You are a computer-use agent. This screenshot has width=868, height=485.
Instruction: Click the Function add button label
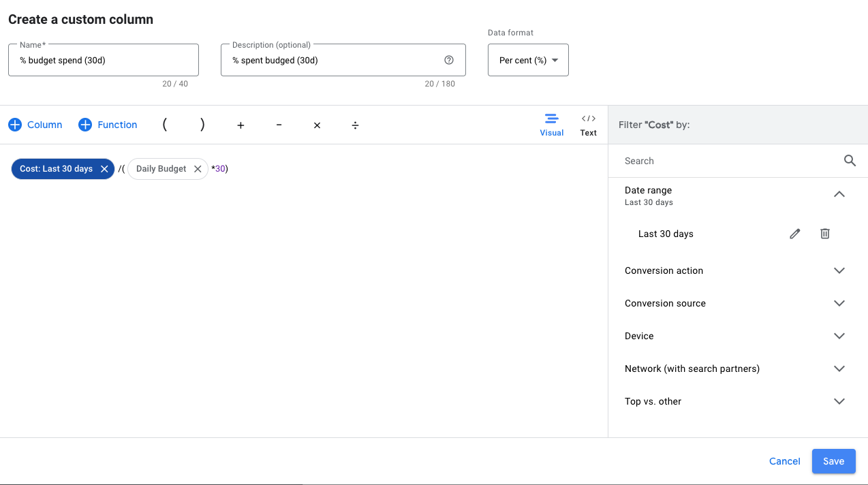point(117,125)
